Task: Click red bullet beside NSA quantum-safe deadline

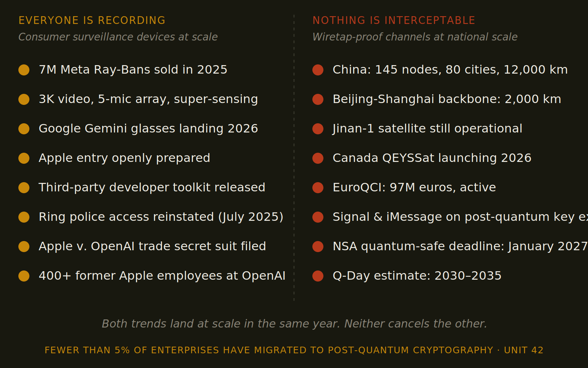Action: pos(318,247)
